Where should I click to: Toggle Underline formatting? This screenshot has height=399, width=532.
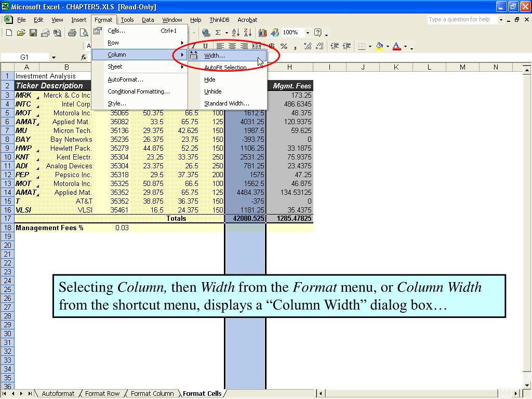pyautogui.click(x=205, y=46)
